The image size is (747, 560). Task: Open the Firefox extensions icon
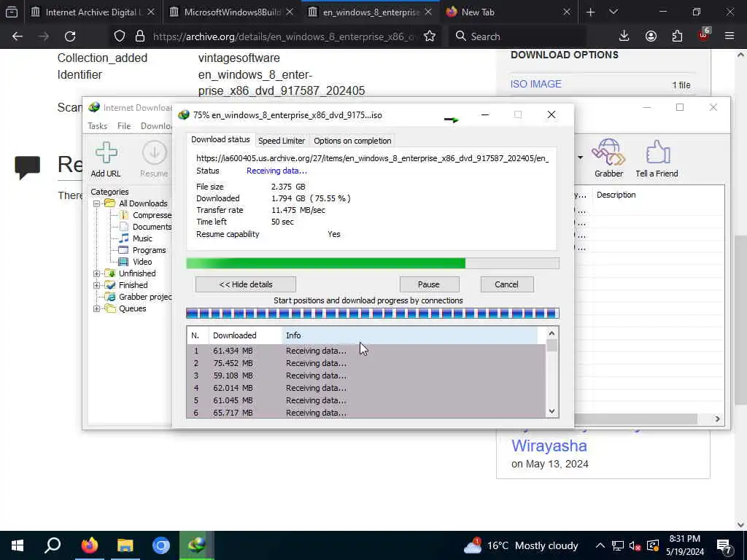tap(677, 36)
